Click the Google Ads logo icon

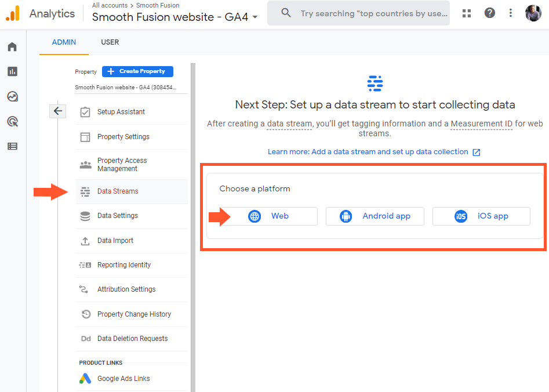pos(85,378)
